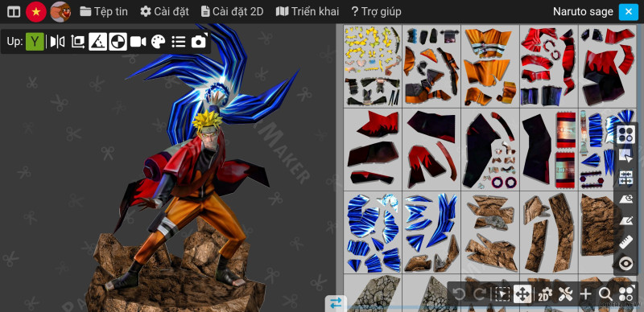Undo the last 2D action
The height and width of the screenshot is (312, 644).
click(459, 294)
